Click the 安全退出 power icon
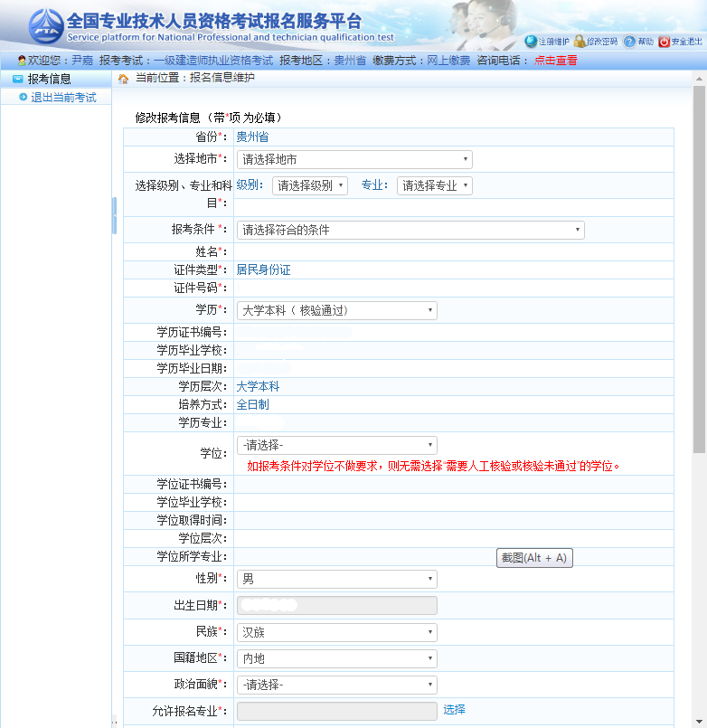 click(664, 42)
